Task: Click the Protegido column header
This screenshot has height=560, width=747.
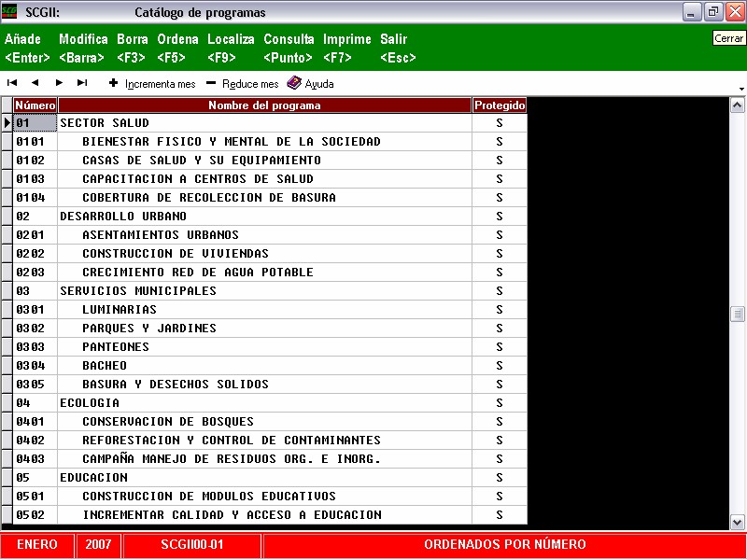Action: tap(500, 105)
